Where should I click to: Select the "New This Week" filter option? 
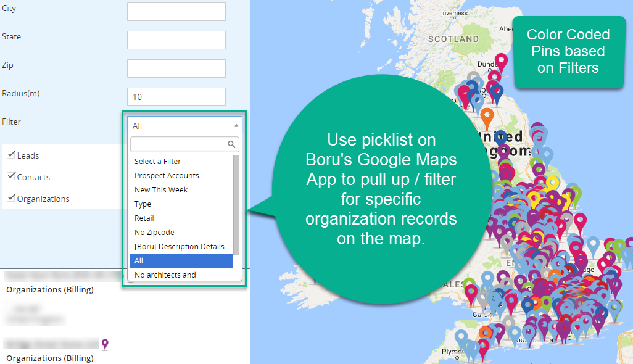pyautogui.click(x=161, y=190)
